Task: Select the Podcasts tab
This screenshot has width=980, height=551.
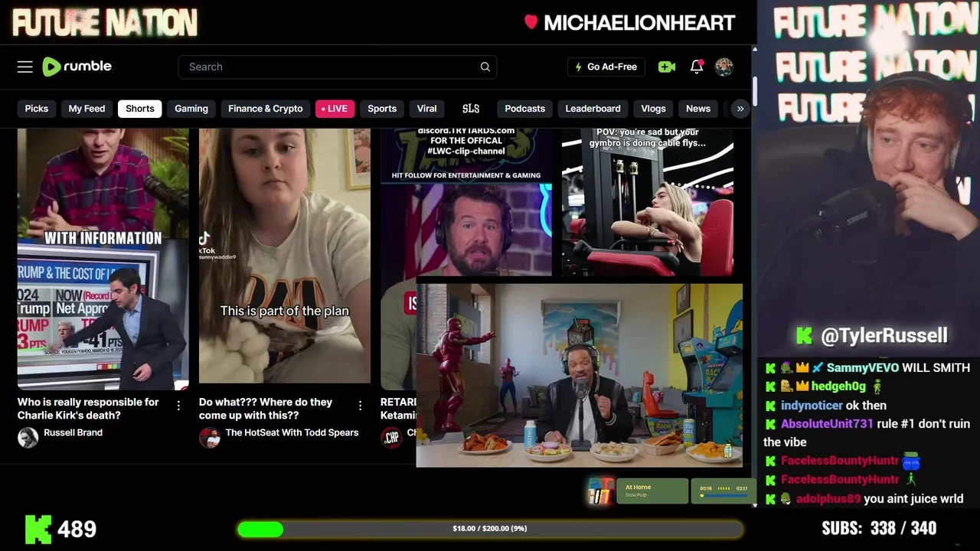Action: (525, 109)
